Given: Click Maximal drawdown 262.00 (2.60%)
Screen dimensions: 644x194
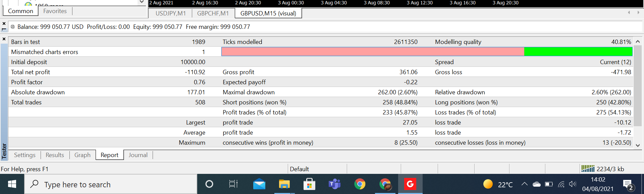Looking at the screenshot, I should (x=397, y=92).
